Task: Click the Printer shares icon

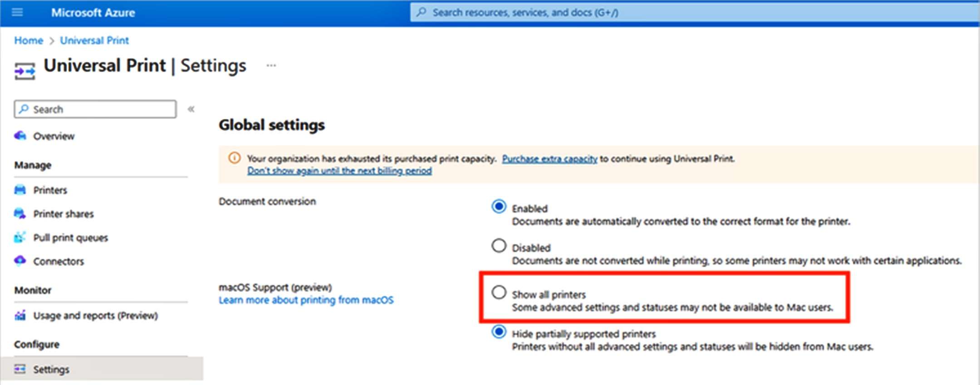Action: (20, 213)
